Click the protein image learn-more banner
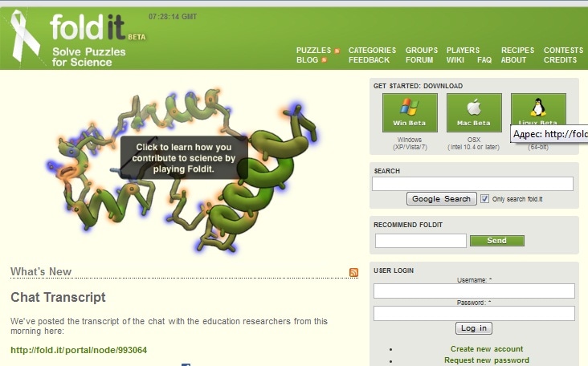Image resolution: width=588 pixels, height=366 pixels. pyautogui.click(x=184, y=158)
